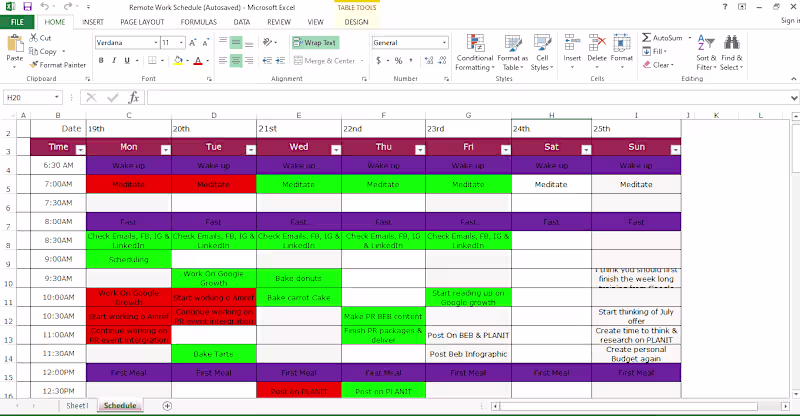This screenshot has width=800, height=416.
Task: Click the Copy icon
Action: [34, 51]
